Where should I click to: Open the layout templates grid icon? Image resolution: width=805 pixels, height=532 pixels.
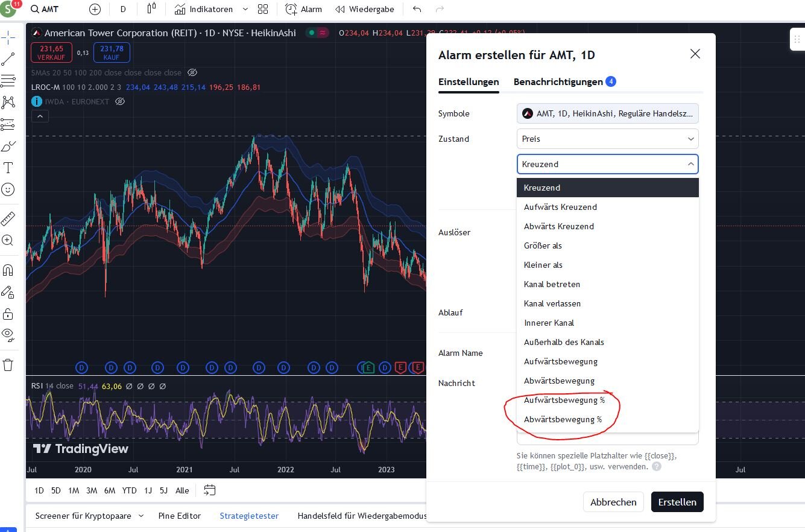click(x=263, y=9)
